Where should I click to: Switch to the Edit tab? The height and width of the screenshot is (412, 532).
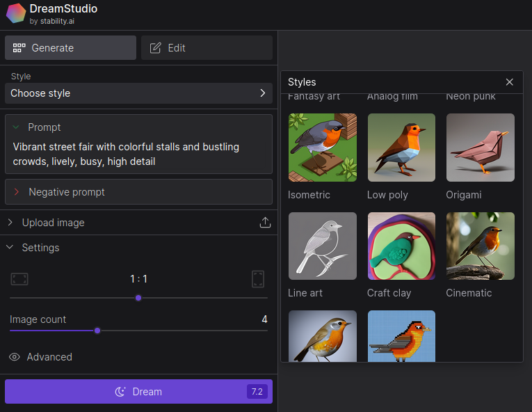[207, 48]
